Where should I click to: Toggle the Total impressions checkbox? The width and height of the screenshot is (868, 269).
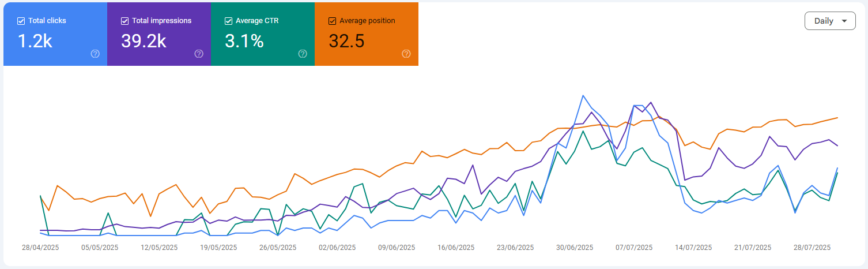coord(125,21)
